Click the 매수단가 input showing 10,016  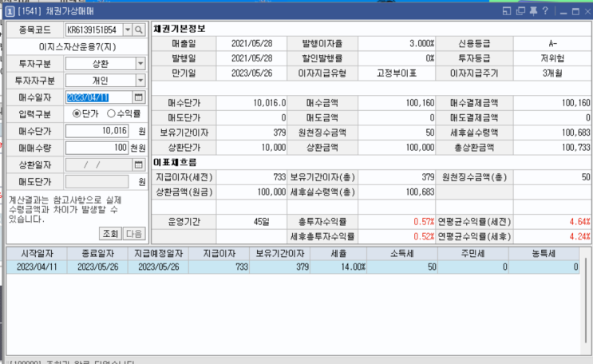click(97, 131)
